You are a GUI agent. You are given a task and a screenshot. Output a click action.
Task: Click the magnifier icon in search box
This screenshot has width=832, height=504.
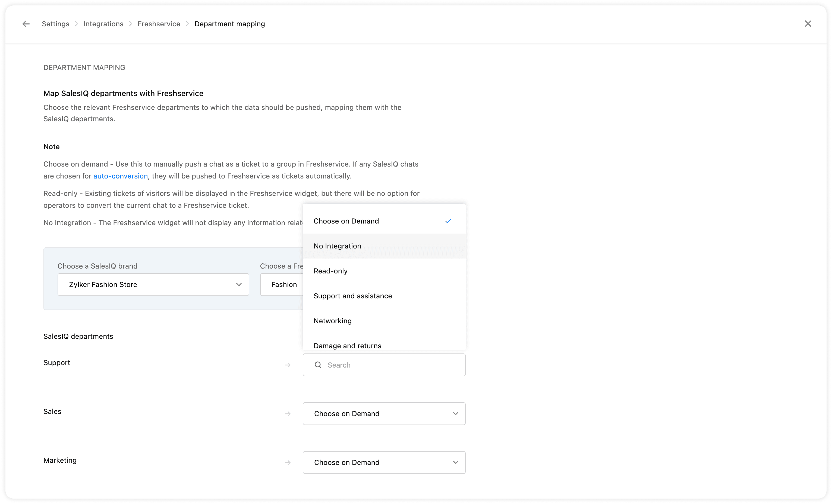(x=318, y=365)
